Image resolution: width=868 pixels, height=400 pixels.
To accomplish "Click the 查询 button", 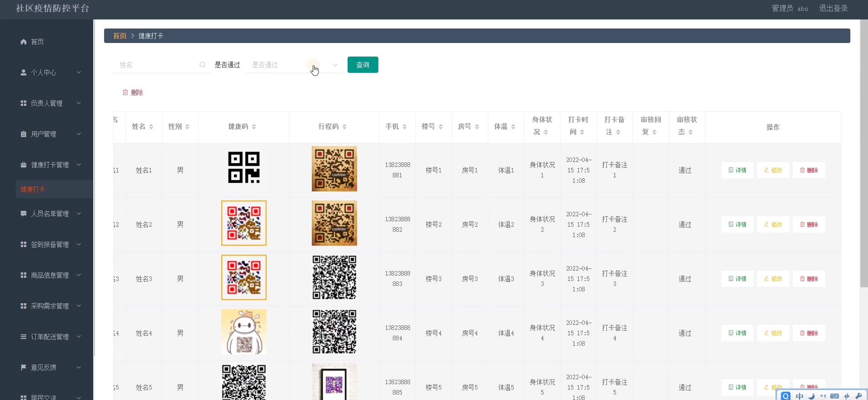I will 363,65.
